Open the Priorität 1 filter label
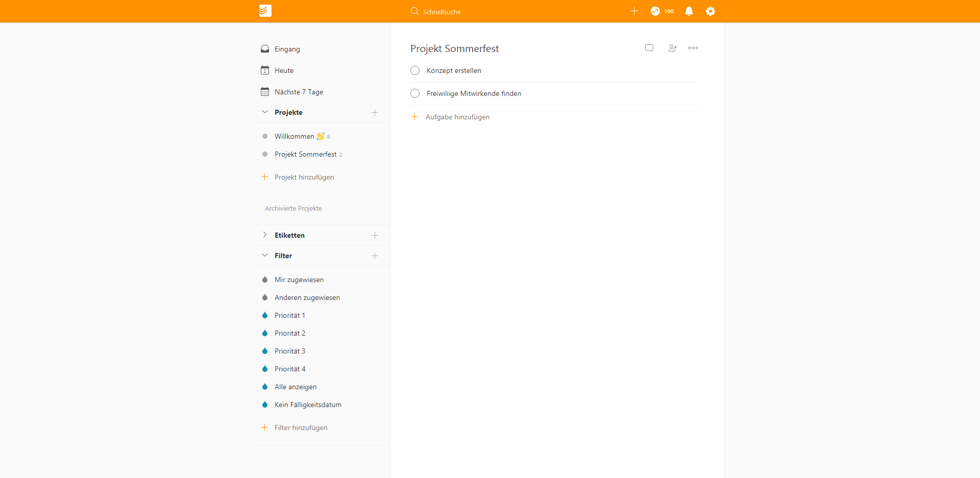 (x=290, y=315)
